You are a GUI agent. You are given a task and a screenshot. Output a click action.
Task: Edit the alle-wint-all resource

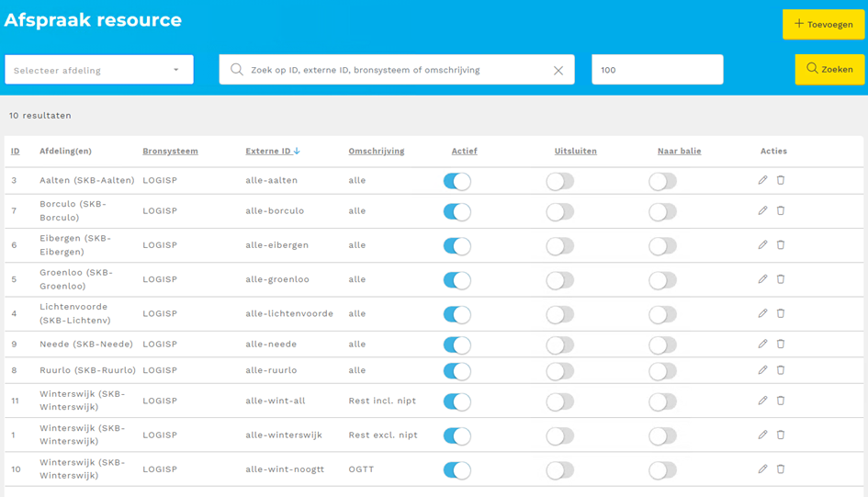762,401
